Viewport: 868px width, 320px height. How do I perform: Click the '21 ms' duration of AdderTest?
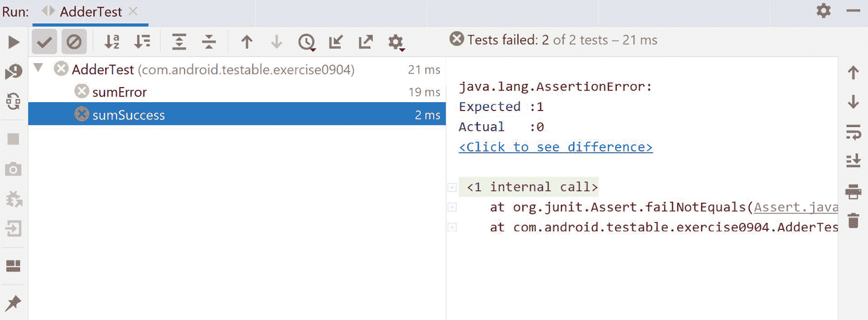pyautogui.click(x=424, y=70)
